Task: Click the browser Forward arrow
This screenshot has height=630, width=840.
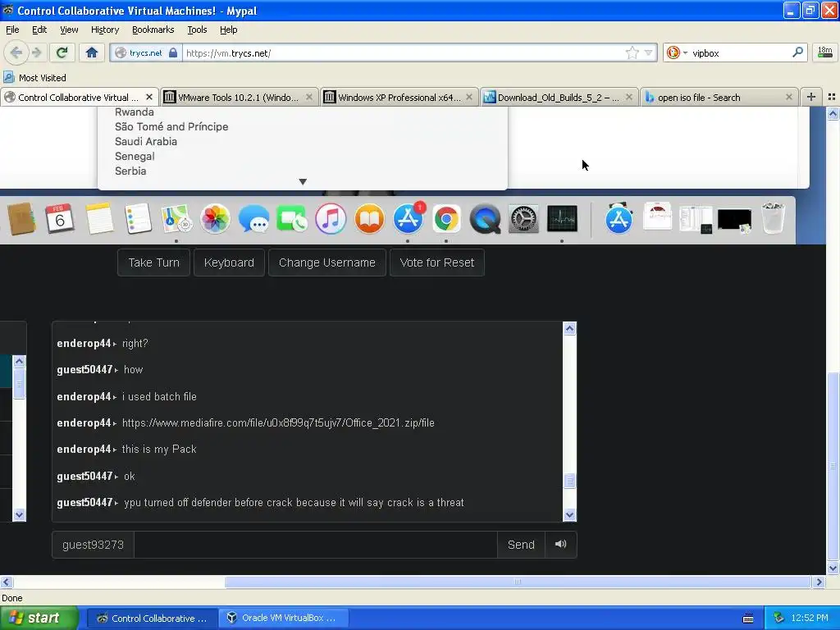Action: (x=36, y=52)
